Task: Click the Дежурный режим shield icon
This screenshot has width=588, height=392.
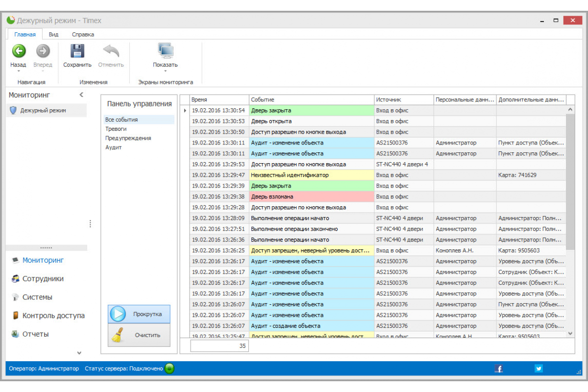Action: coord(13,110)
